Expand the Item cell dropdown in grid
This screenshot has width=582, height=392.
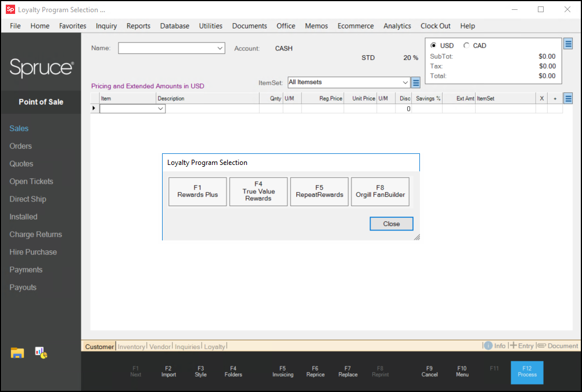pyautogui.click(x=160, y=109)
